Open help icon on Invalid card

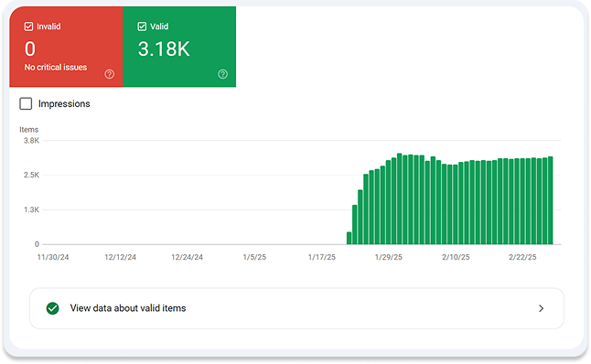(109, 74)
